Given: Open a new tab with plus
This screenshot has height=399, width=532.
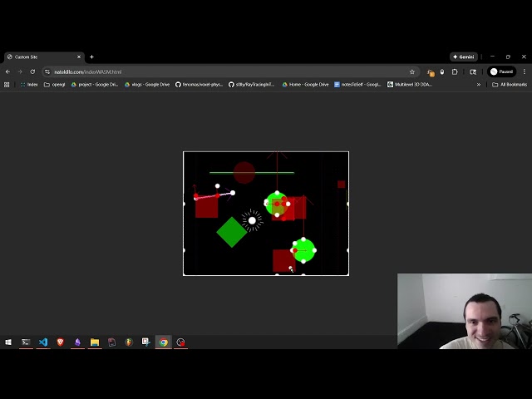Looking at the screenshot, I should pos(91,57).
